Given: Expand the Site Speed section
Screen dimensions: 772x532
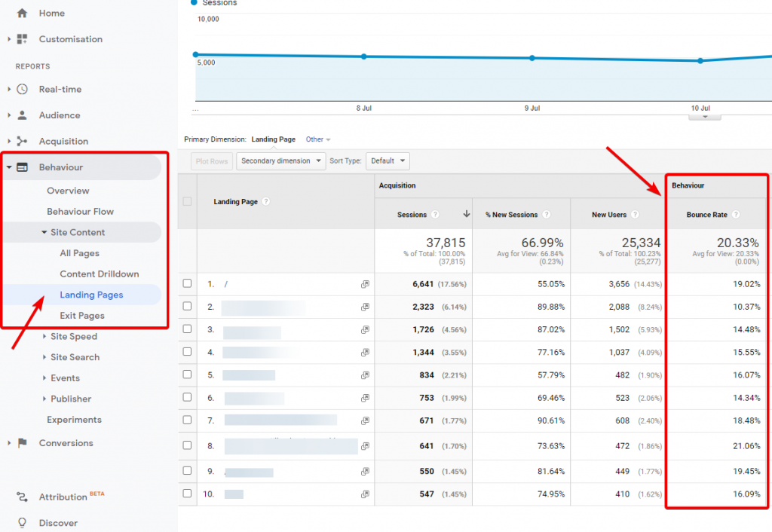Looking at the screenshot, I should tap(73, 337).
